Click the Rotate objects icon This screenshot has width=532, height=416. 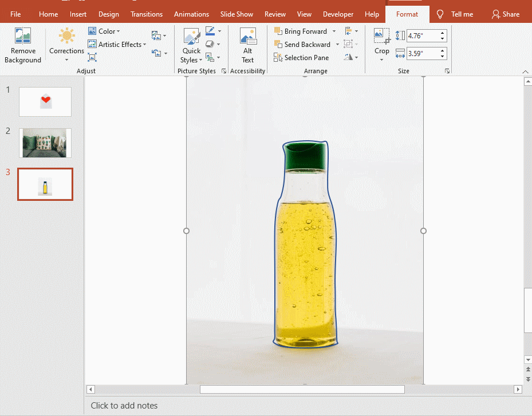(x=348, y=57)
